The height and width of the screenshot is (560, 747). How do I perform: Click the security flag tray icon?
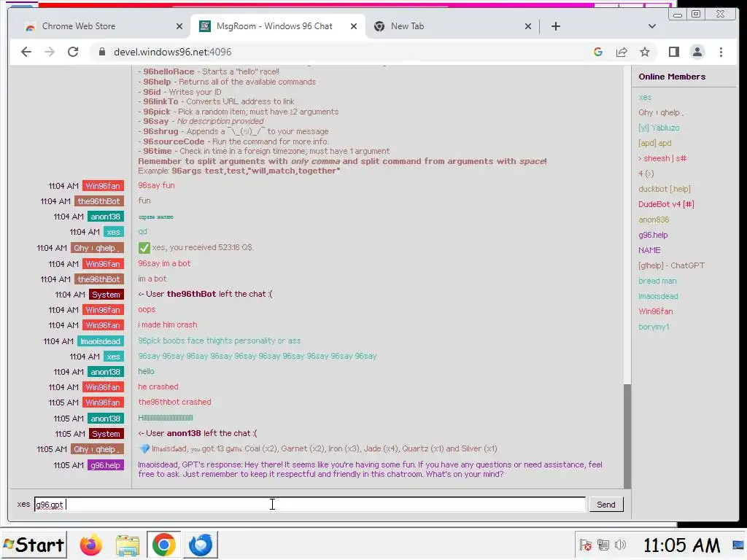pos(586,545)
